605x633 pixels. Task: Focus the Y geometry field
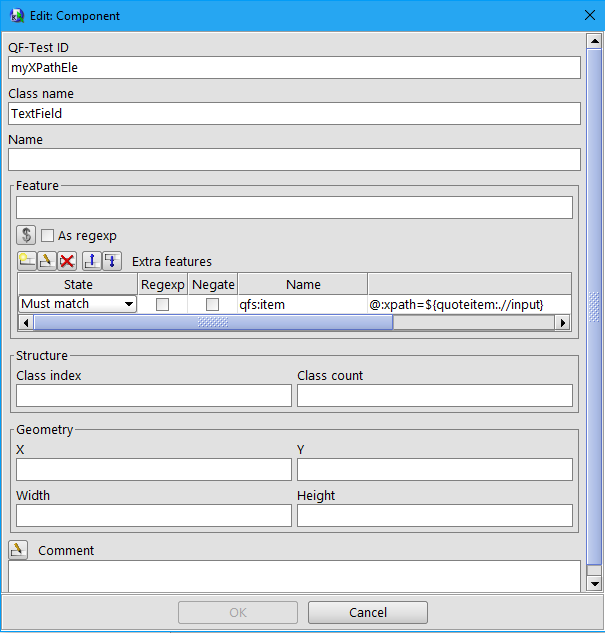coord(435,470)
